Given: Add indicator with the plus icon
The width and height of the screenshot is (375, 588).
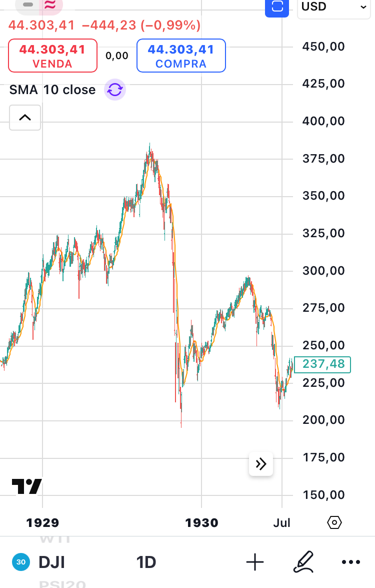Looking at the screenshot, I should [x=255, y=562].
